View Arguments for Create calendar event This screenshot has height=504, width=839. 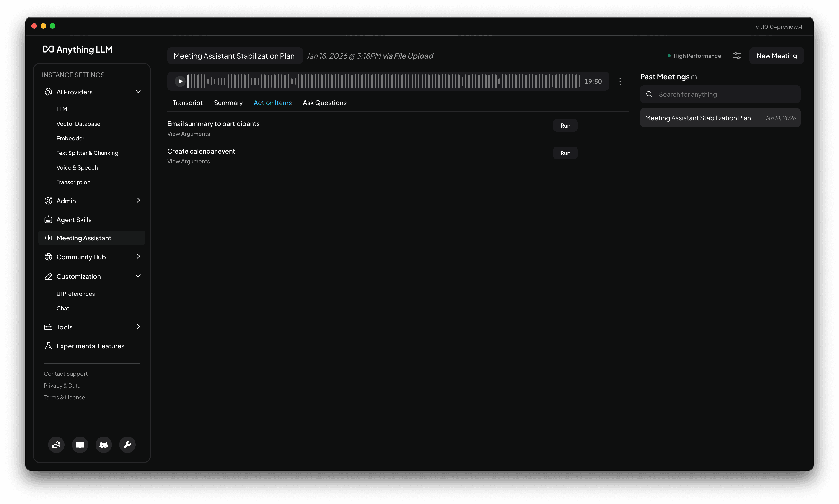click(188, 161)
